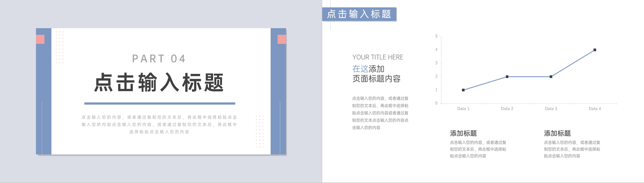This screenshot has height=183, width=644.
Task: Click the paragraph below 页面标题内容
Action: pyautogui.click(x=380, y=113)
